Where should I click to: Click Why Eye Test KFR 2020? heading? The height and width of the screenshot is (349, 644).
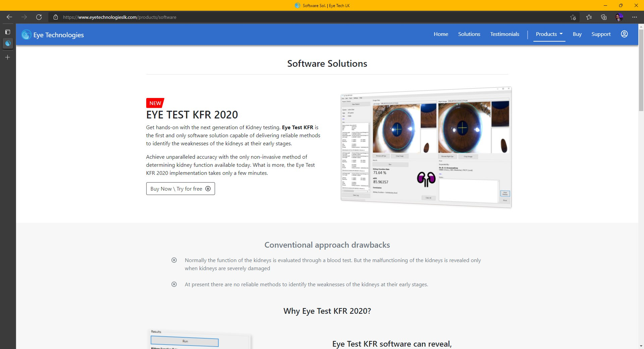tap(327, 311)
